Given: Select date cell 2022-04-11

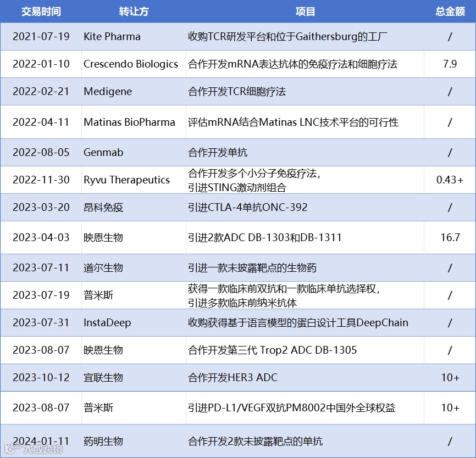Looking at the screenshot, I should (x=41, y=122).
